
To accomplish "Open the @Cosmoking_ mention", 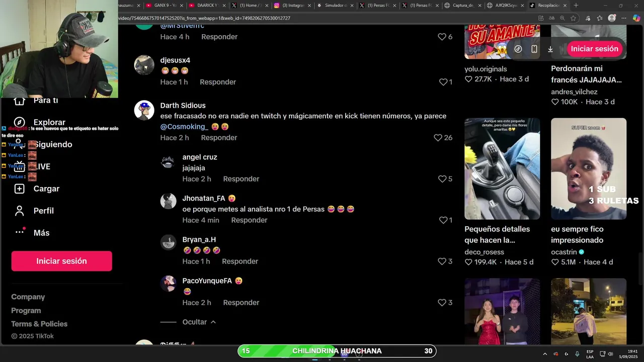I will 184,127.
